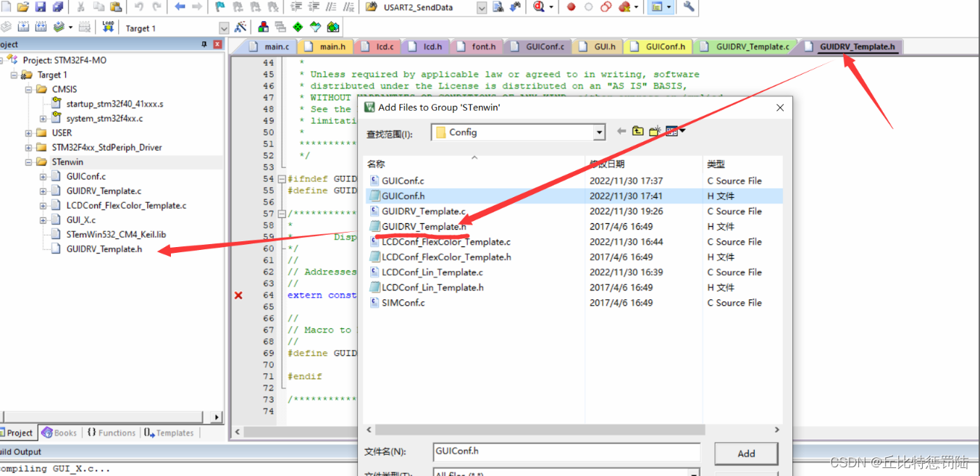Switch to the Functions panel tab

(x=111, y=433)
